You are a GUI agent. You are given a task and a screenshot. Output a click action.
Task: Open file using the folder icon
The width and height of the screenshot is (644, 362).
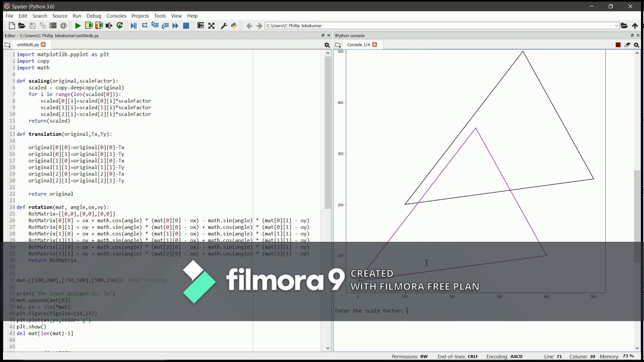pos(22,26)
